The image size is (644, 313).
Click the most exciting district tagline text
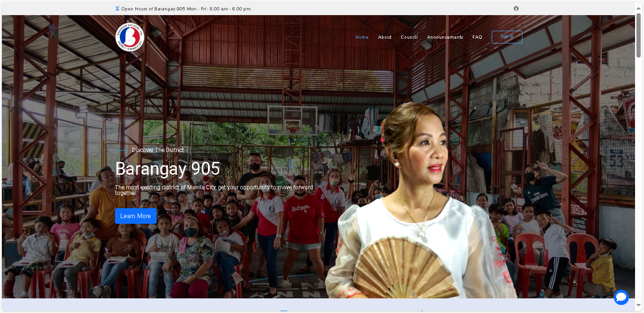(214, 190)
